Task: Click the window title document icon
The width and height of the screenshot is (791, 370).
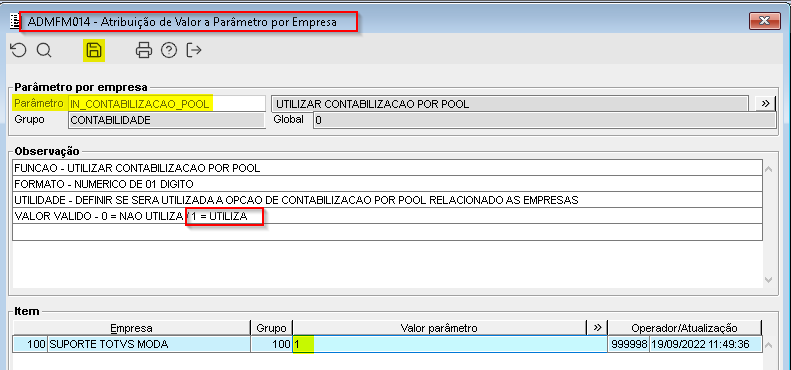Action: 14,22
